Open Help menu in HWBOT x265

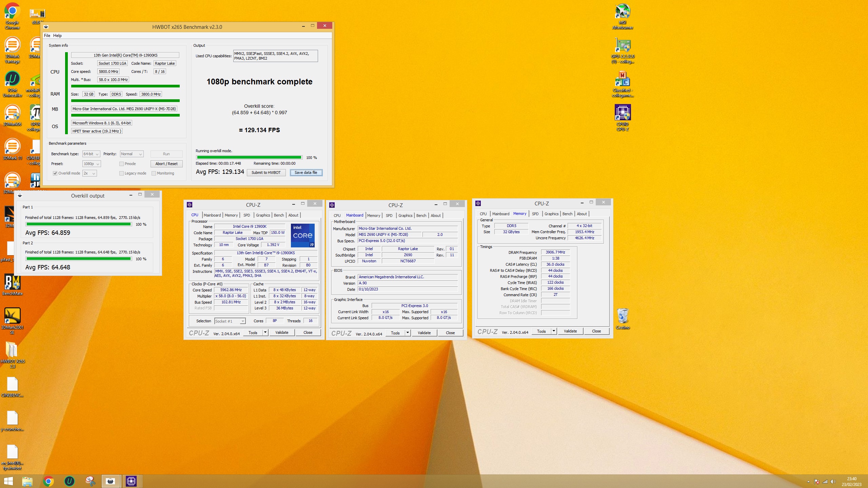pyautogui.click(x=57, y=35)
